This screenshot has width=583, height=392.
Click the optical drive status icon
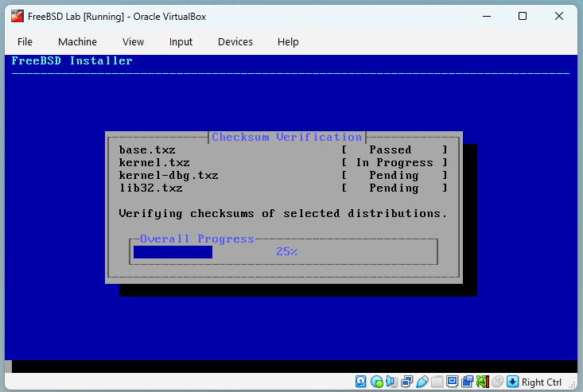[377, 382]
